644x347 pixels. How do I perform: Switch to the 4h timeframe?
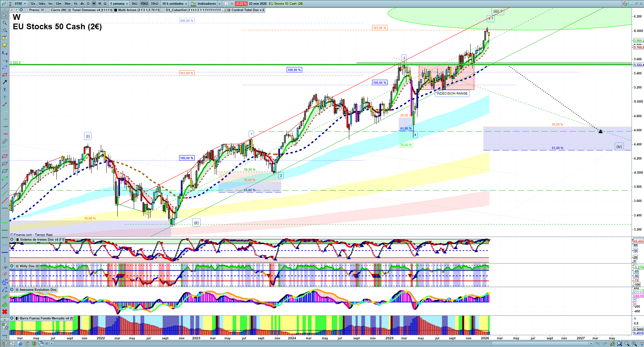tap(82, 4)
